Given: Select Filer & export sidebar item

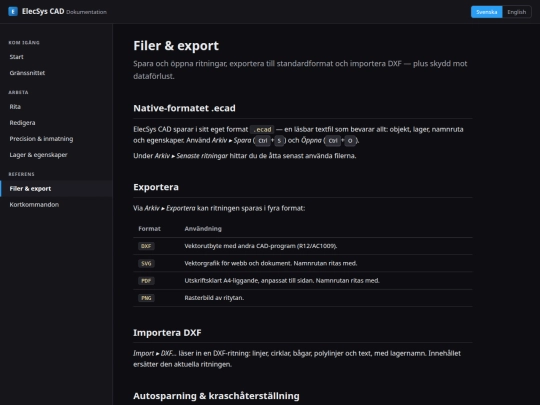Looking at the screenshot, I should (x=56, y=188).
